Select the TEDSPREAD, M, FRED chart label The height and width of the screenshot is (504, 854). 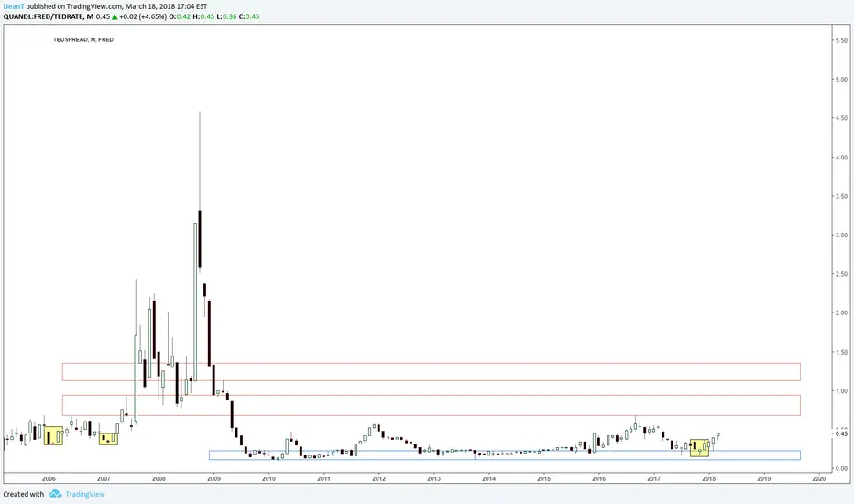click(x=83, y=39)
